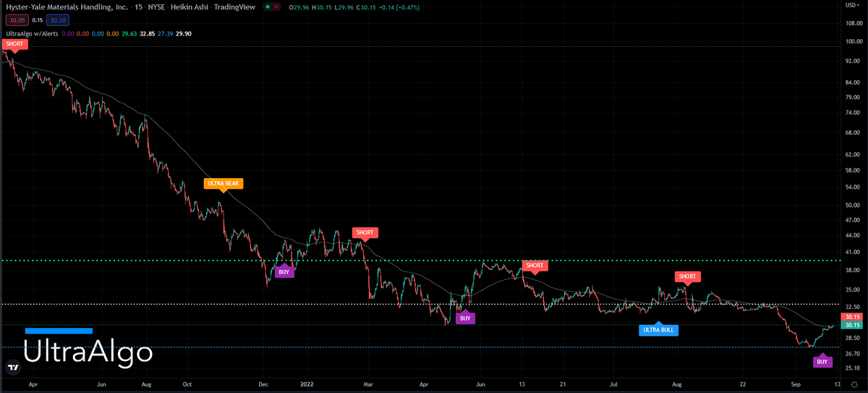Click the Jul label on time axis

[615, 386]
